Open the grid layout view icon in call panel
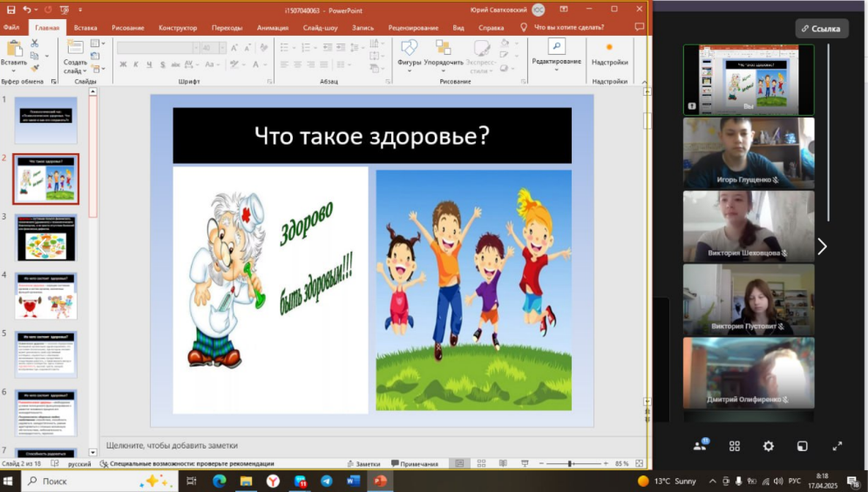868x492 pixels. (735, 446)
